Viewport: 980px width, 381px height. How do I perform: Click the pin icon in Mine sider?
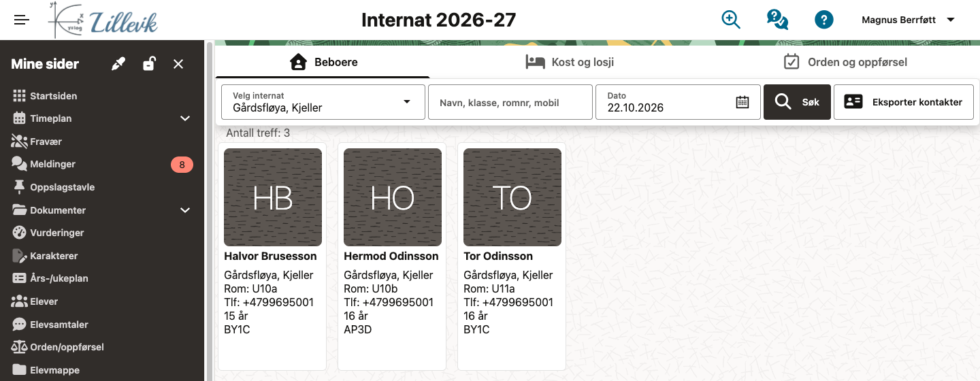118,64
